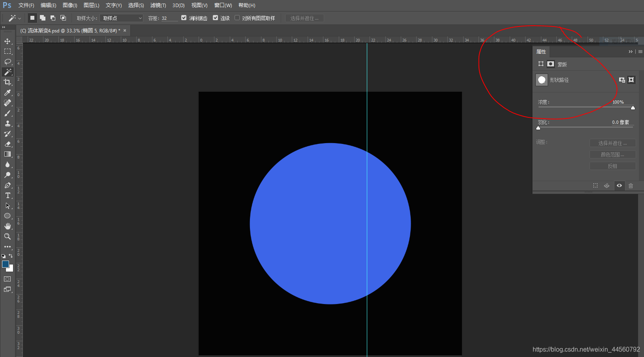This screenshot has width=644, height=357.
Task: Choose Subtract from Selection mode
Action: tap(53, 18)
